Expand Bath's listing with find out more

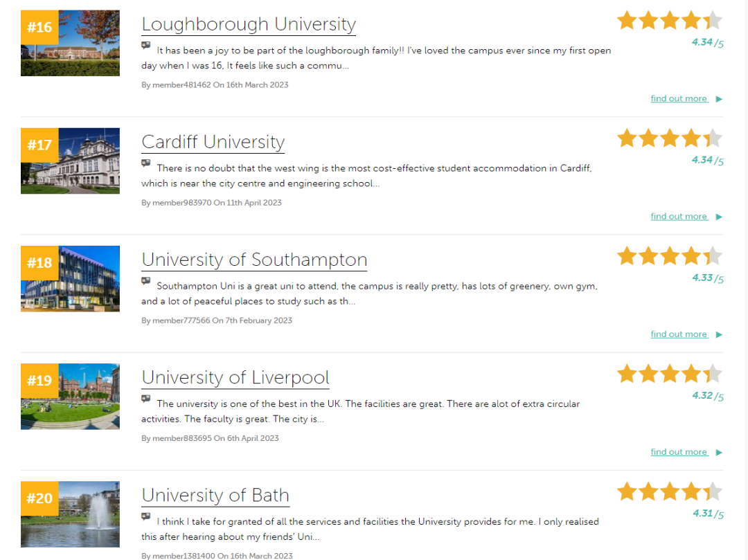(679, 557)
